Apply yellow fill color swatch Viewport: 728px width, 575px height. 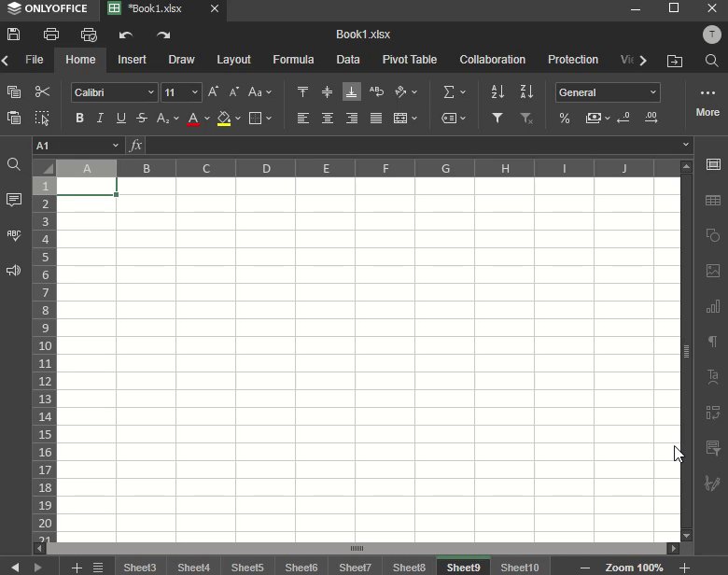pos(224,119)
